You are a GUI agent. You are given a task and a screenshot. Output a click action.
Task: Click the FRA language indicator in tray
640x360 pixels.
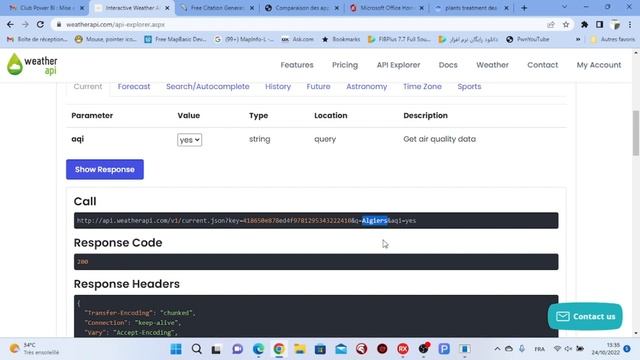pos(540,349)
